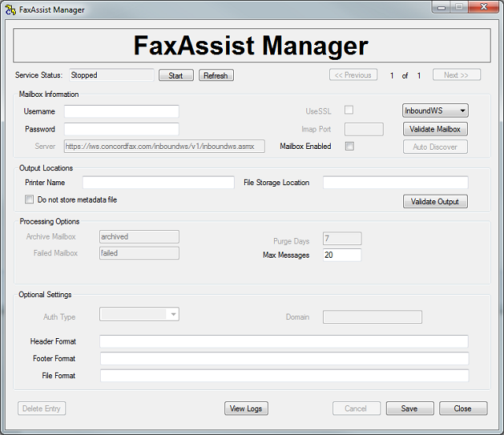Image resolution: width=504 pixels, height=435 pixels.
Task: Click the maximize window button
Action: coord(459,7)
